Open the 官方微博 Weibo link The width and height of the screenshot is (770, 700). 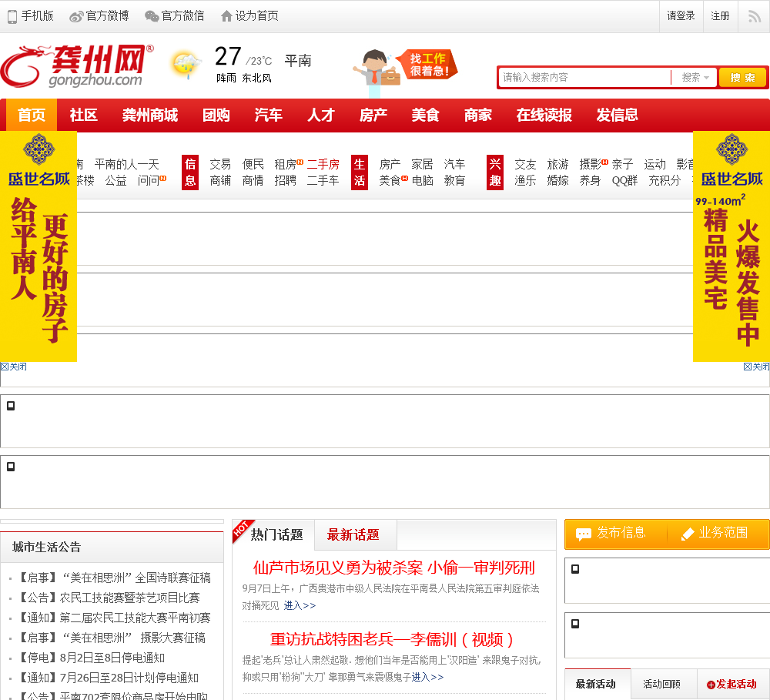point(99,16)
